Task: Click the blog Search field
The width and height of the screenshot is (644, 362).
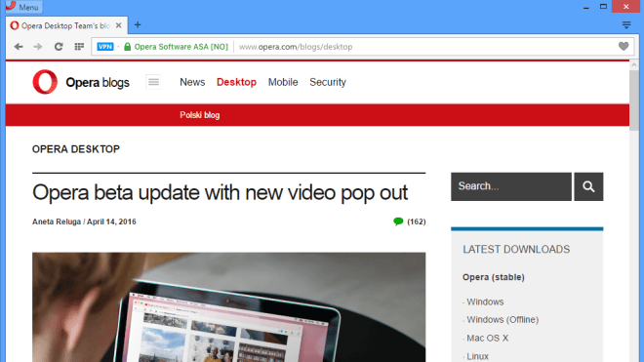Action: pyautogui.click(x=511, y=186)
